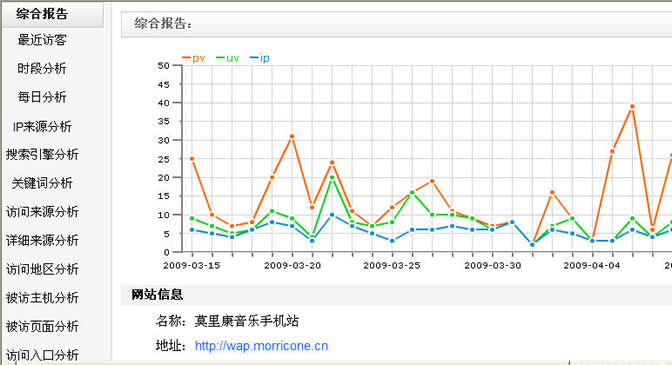Click the green uv legend entry
The image size is (672, 365).
(x=228, y=58)
